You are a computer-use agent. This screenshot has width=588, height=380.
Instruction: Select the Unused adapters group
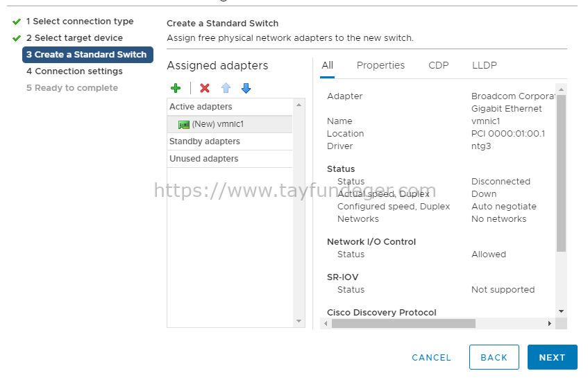point(230,159)
